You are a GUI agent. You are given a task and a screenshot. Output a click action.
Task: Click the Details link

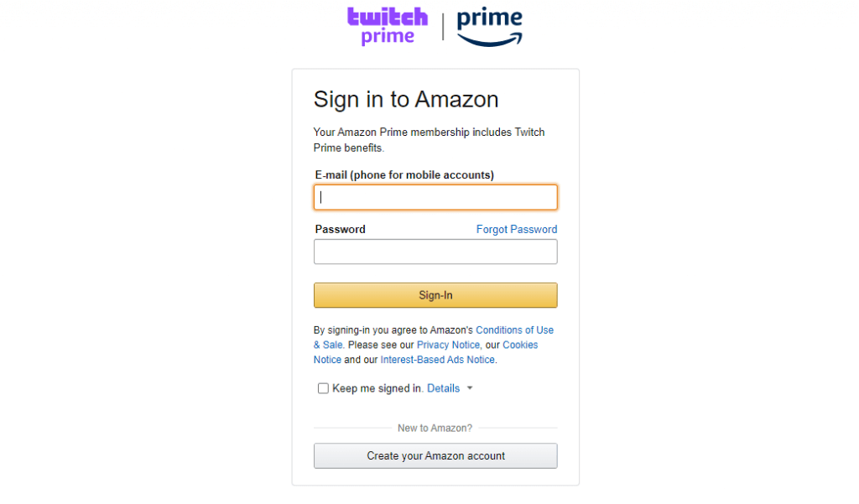(x=443, y=388)
